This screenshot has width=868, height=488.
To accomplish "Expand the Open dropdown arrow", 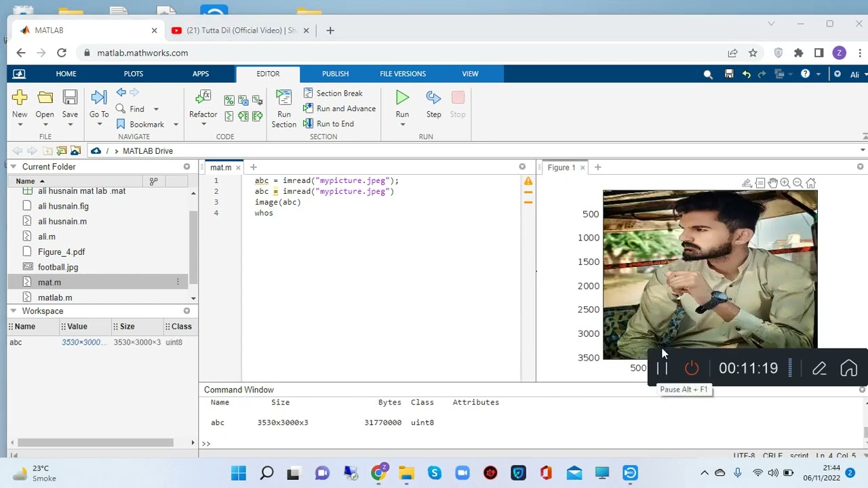I will pos(45,125).
